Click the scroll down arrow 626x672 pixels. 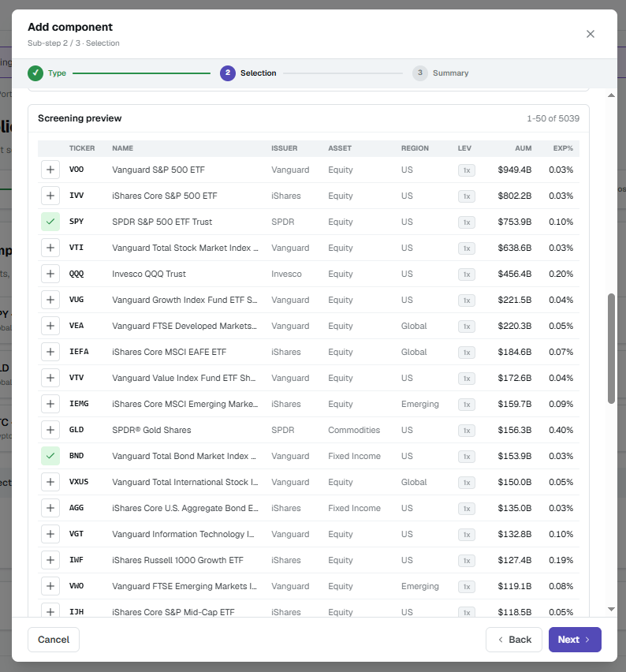click(612, 609)
